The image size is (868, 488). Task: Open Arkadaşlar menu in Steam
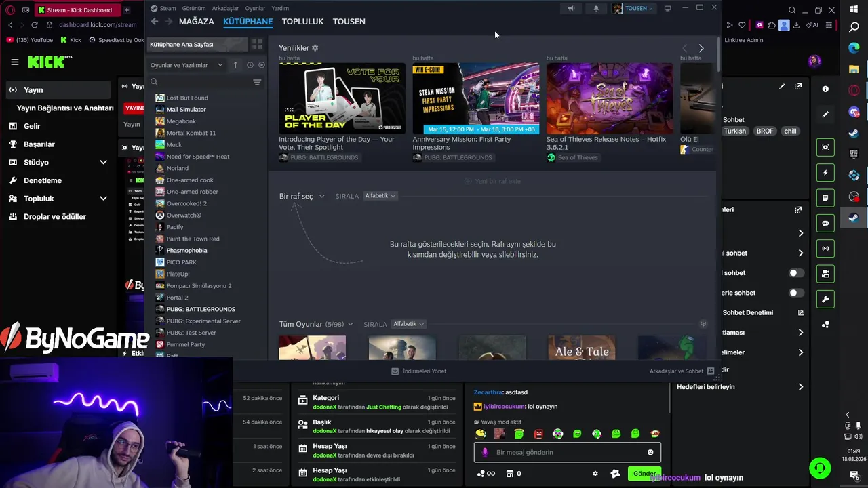(226, 8)
